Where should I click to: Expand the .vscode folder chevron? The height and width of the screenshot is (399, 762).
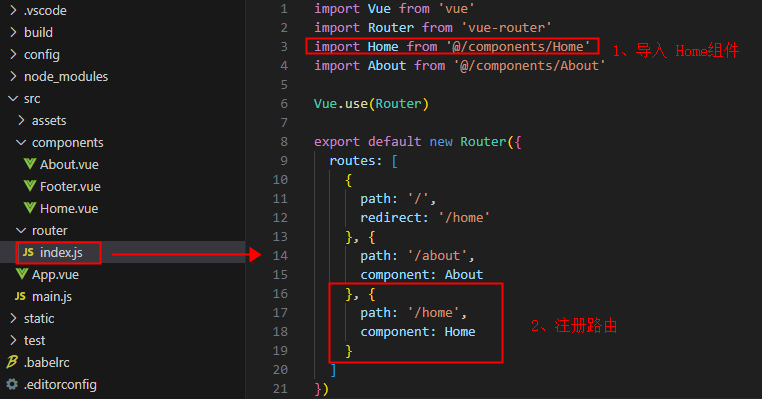point(13,10)
